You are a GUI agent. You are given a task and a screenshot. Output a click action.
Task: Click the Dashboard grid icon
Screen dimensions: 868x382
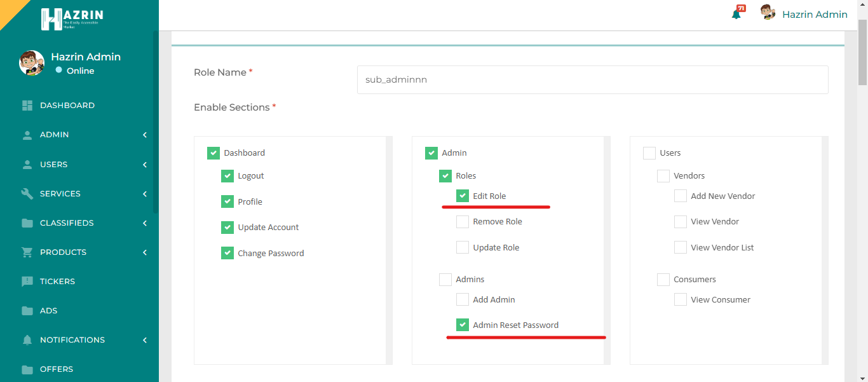point(27,106)
